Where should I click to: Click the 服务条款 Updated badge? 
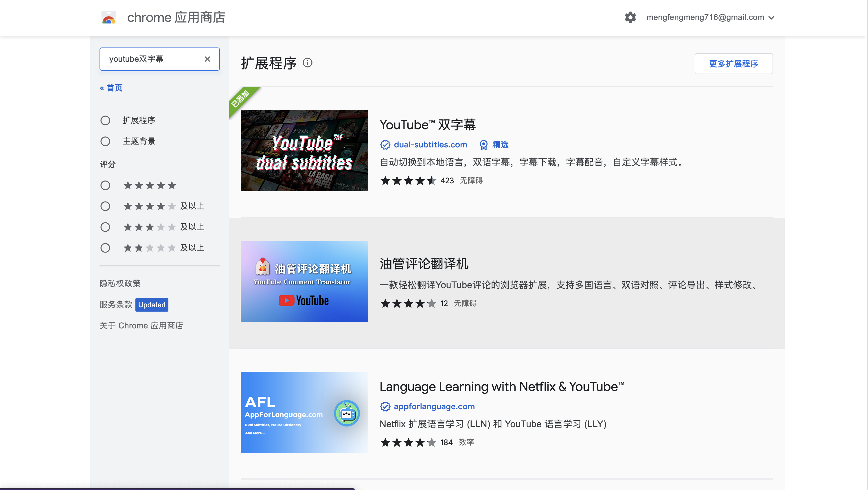152,305
